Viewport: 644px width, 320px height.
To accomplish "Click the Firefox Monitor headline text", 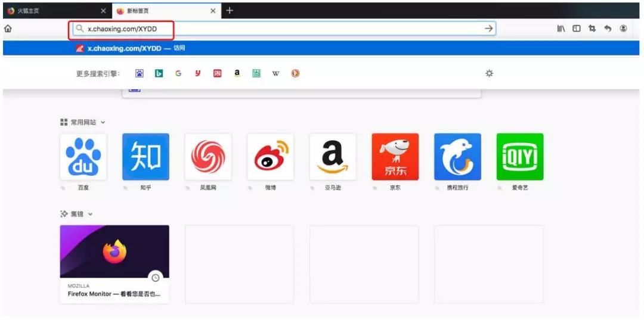I will point(114,294).
